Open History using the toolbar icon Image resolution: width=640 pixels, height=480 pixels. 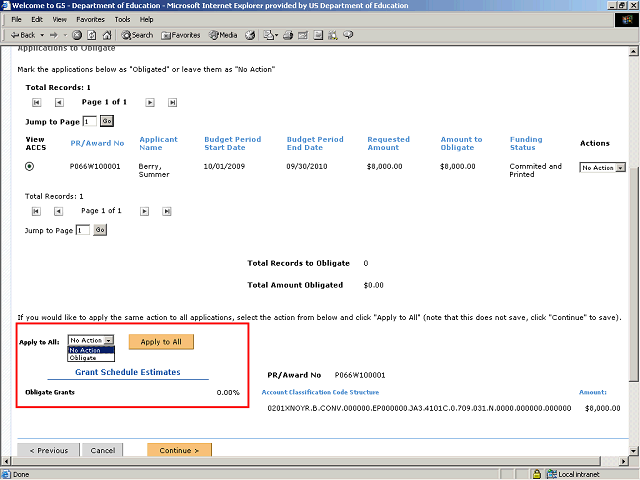250,35
